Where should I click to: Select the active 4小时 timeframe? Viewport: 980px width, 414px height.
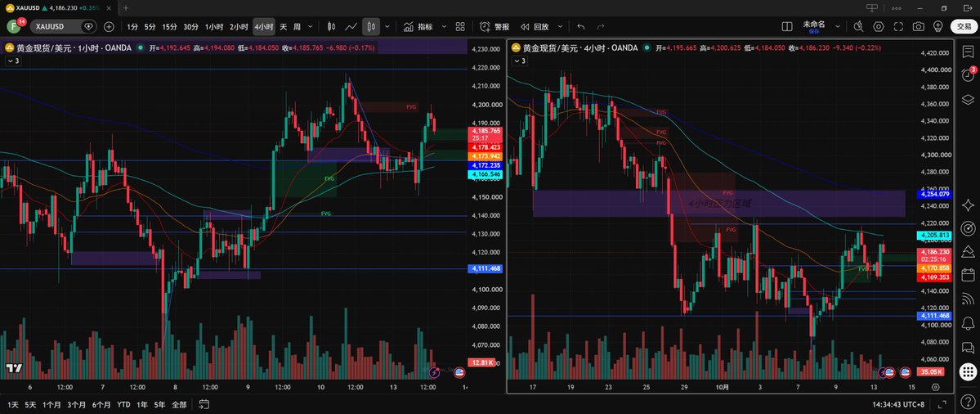(264, 27)
